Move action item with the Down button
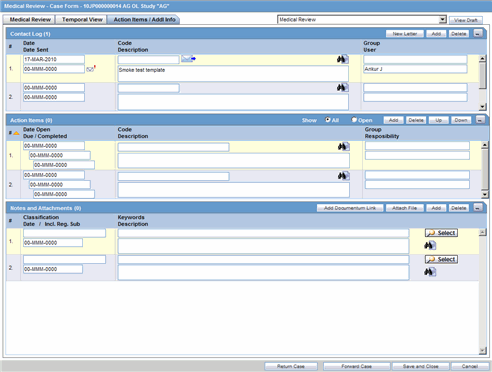Screen dimensions: 492x372 tap(461, 120)
